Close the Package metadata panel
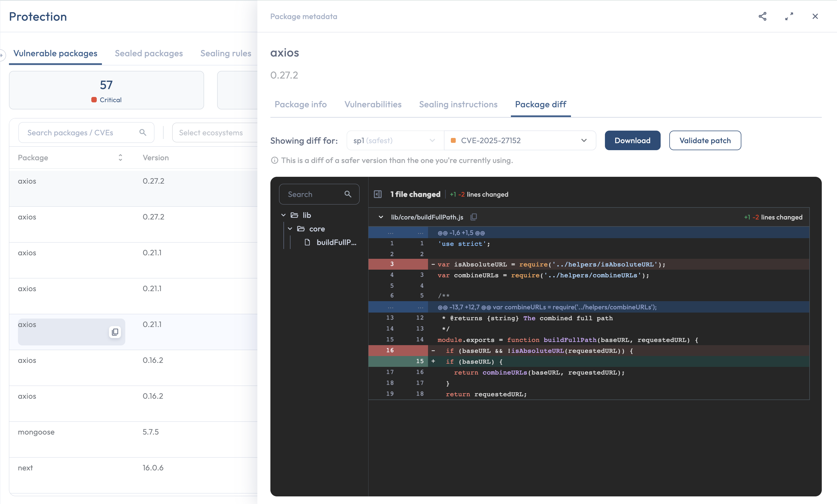The image size is (837, 504). pos(815,16)
